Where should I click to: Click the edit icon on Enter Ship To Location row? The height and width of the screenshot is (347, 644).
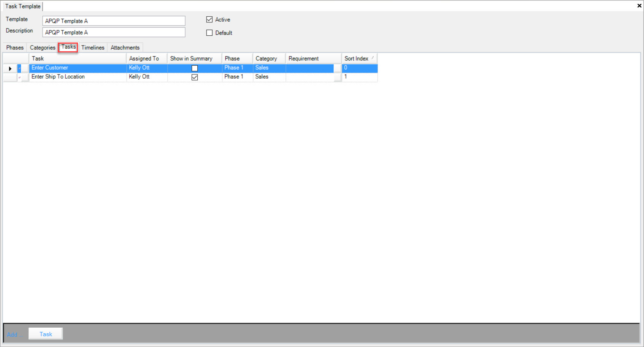coord(19,77)
